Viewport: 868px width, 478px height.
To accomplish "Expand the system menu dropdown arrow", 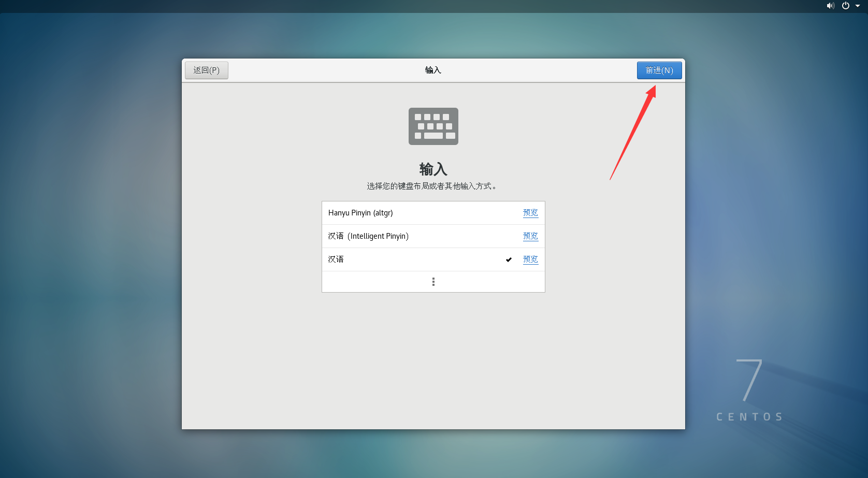I will 858,6.
